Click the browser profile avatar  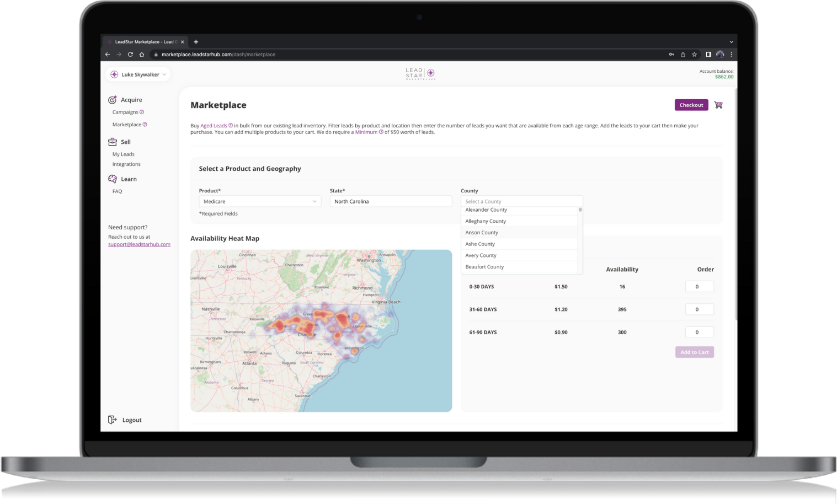(x=720, y=55)
